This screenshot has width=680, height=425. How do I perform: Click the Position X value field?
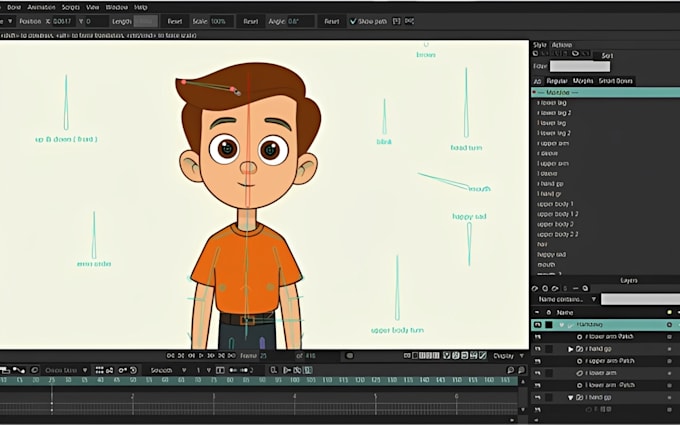tap(63, 21)
